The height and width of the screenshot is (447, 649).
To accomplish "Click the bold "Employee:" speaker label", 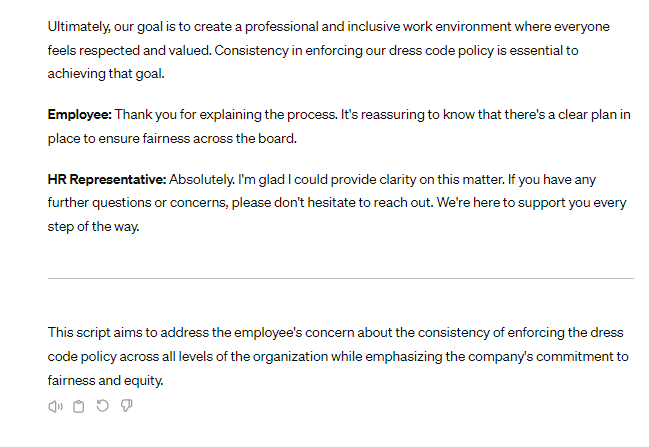I will pos(79,115).
